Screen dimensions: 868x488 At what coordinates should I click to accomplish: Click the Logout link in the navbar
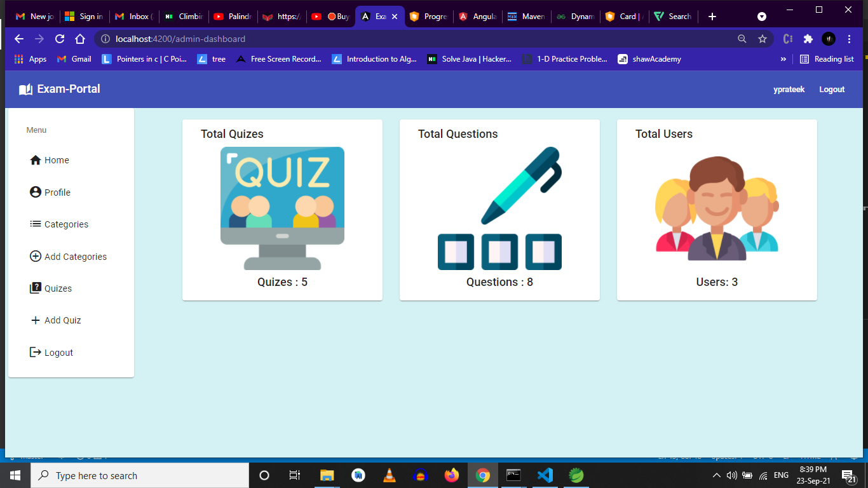[x=831, y=89]
